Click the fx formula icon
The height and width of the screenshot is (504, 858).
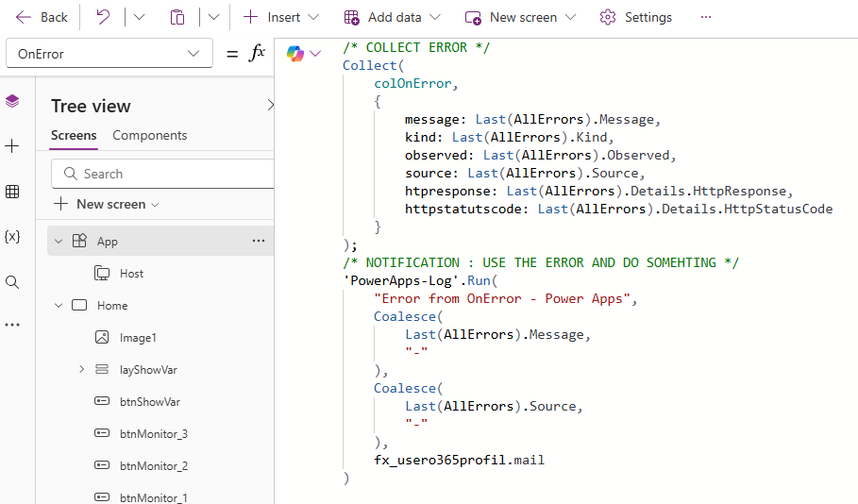[x=257, y=53]
